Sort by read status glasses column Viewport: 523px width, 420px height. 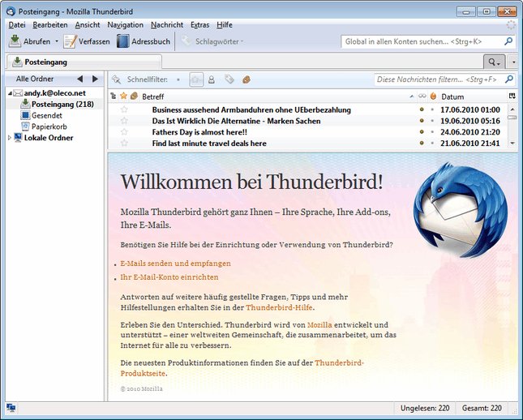[x=422, y=96]
